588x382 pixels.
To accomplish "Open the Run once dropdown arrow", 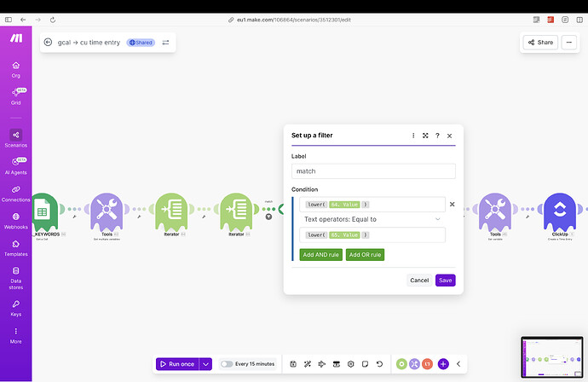I will pos(205,364).
